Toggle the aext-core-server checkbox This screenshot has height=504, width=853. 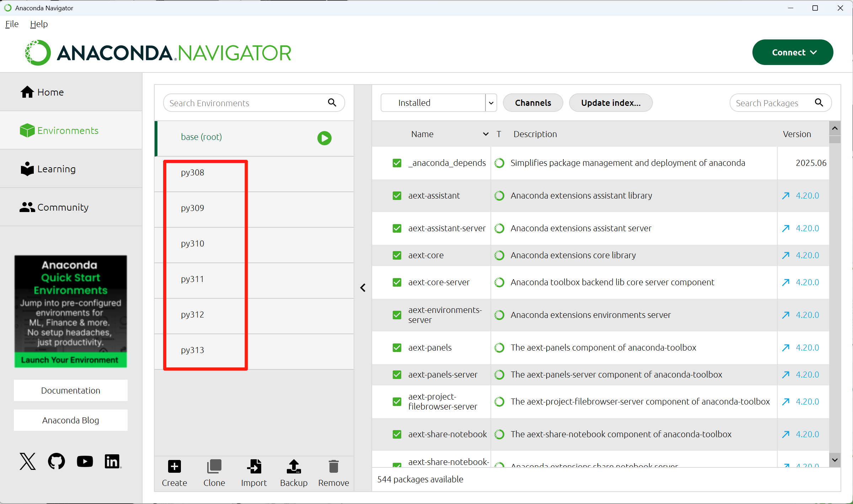click(x=397, y=282)
